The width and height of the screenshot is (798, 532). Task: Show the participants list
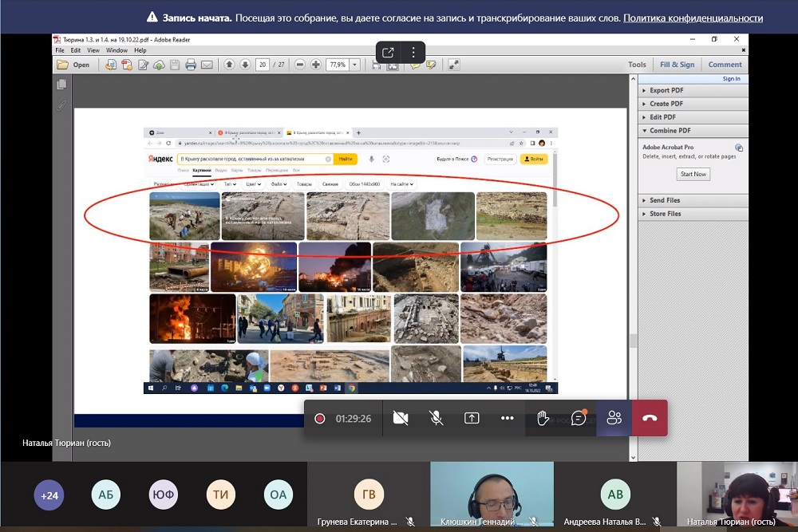(x=614, y=418)
